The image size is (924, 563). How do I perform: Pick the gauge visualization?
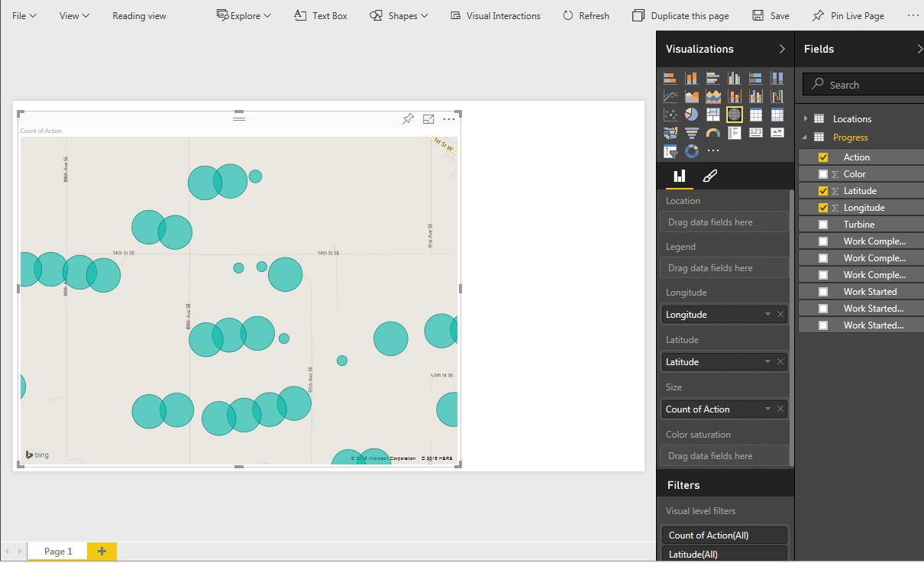(712, 133)
